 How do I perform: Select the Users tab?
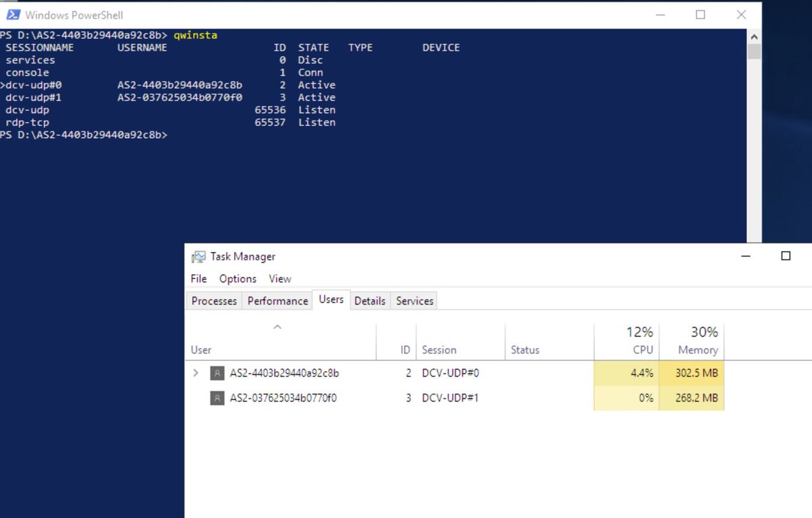331,299
